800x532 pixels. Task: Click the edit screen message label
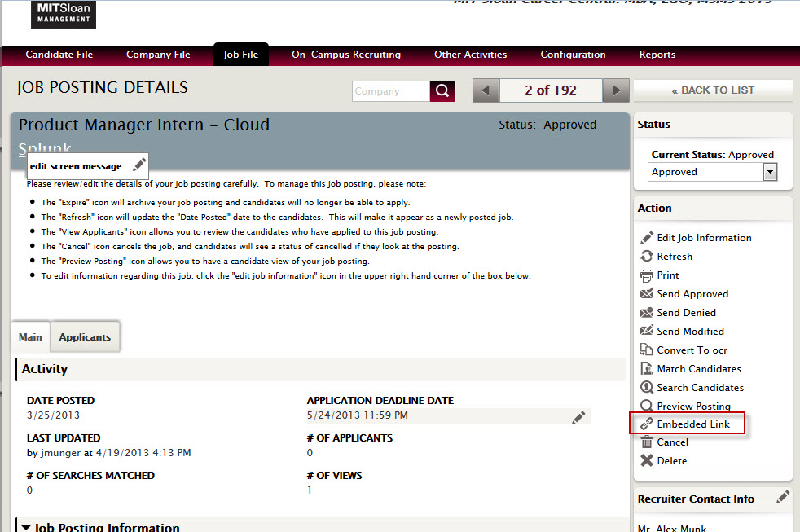point(76,166)
